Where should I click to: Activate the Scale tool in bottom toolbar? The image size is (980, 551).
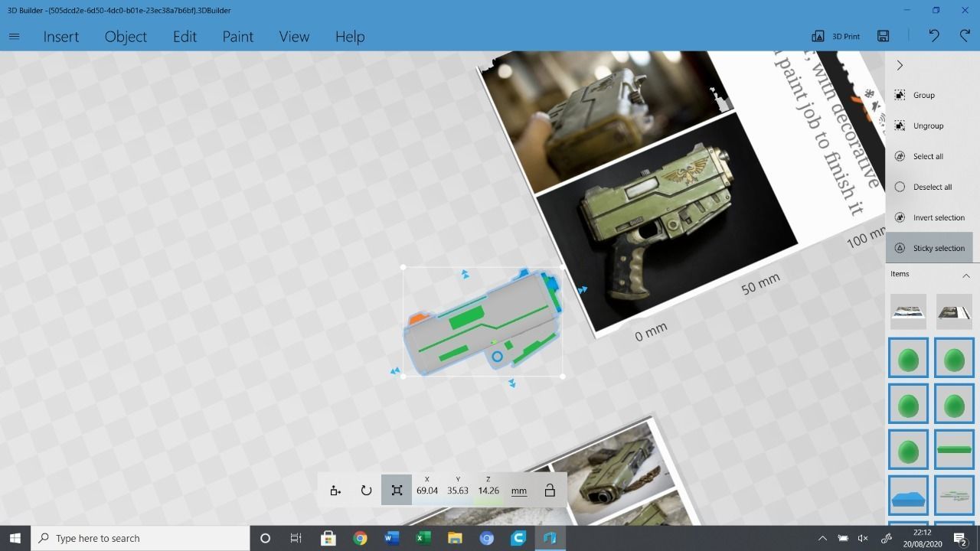tap(397, 491)
